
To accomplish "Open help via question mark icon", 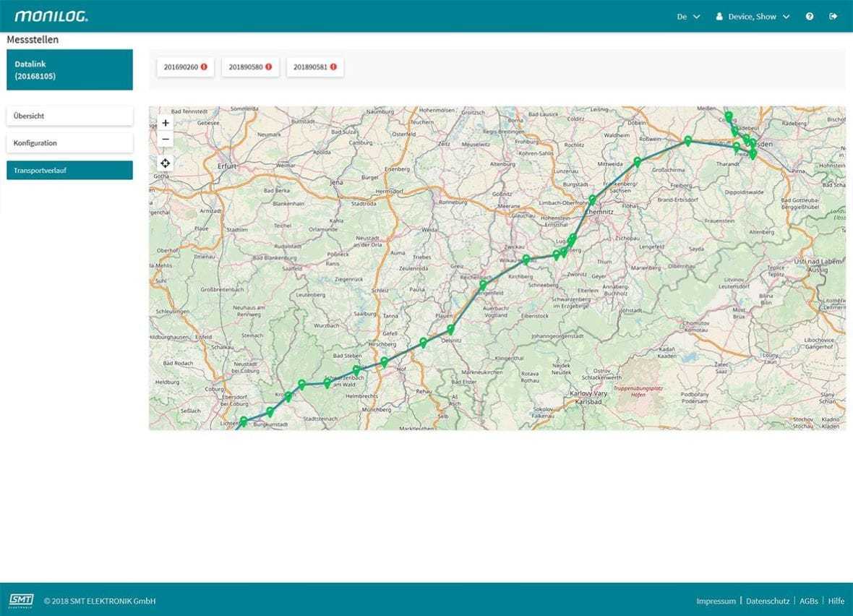I will tap(810, 17).
